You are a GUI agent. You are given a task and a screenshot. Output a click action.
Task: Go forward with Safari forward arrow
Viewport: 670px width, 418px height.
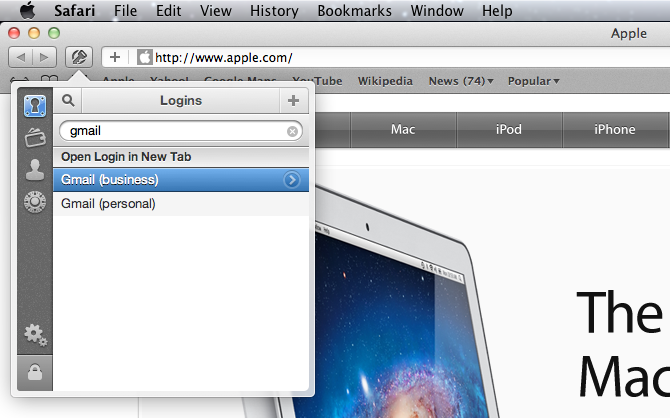[x=44, y=57]
